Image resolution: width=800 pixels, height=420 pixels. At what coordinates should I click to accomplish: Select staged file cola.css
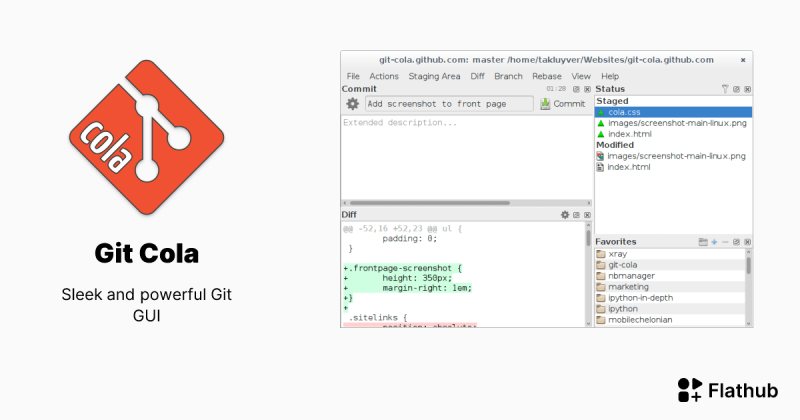tap(673, 112)
